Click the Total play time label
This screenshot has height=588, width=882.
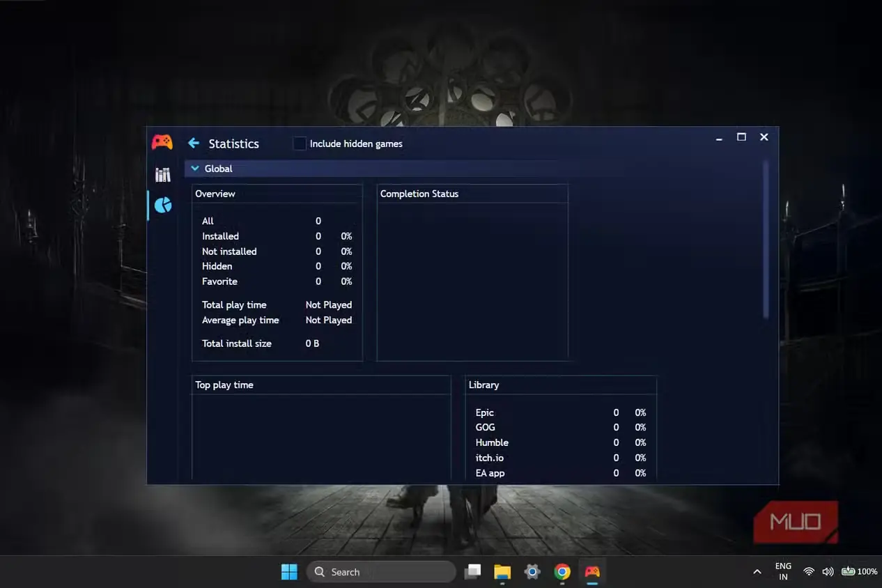[234, 305]
